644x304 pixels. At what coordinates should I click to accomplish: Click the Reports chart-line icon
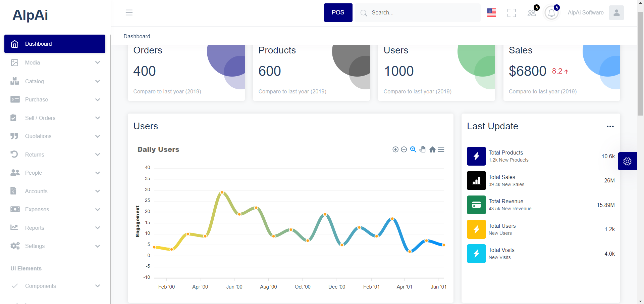(14, 227)
